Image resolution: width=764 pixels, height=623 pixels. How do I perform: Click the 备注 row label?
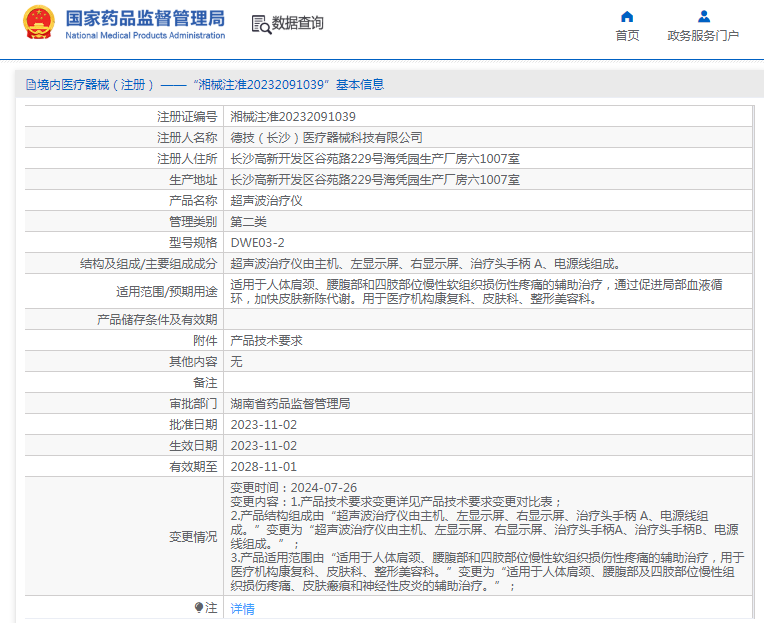tap(205, 382)
